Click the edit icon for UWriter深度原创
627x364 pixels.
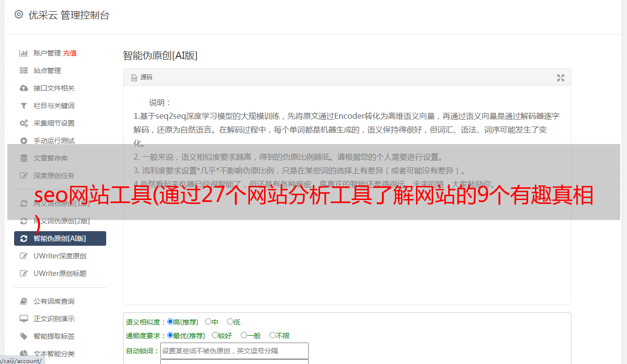coord(23,256)
